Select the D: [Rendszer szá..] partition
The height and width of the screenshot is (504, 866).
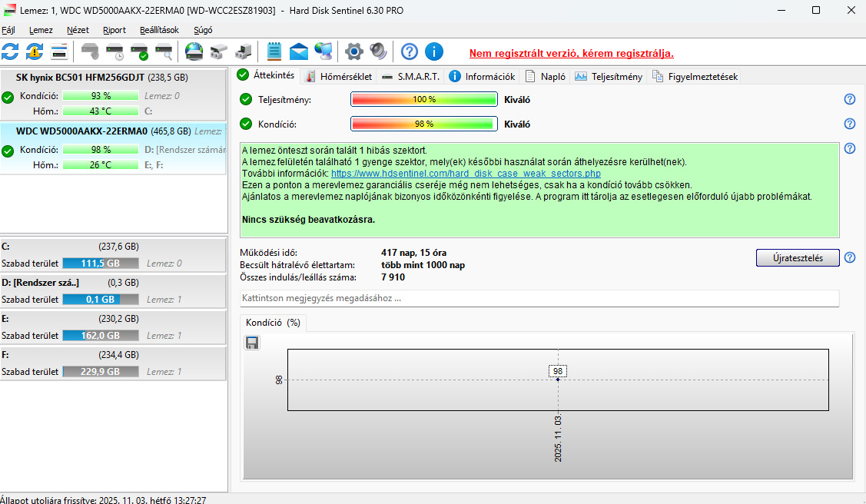coord(113,291)
